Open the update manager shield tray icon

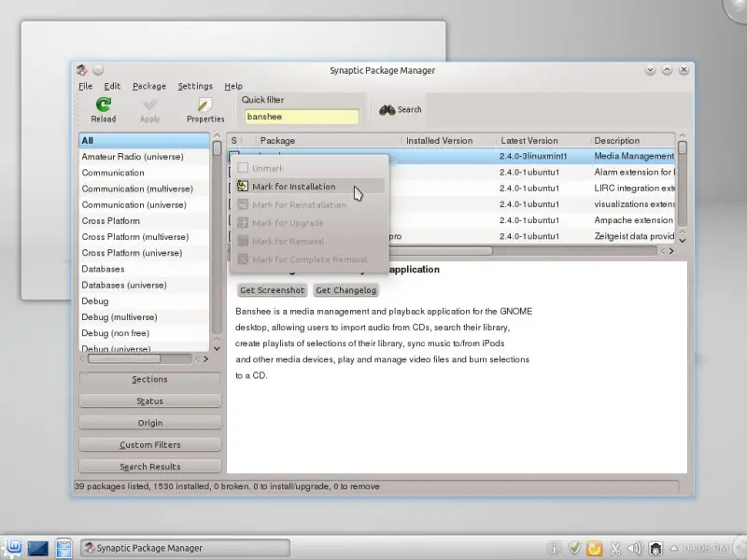pos(574,548)
